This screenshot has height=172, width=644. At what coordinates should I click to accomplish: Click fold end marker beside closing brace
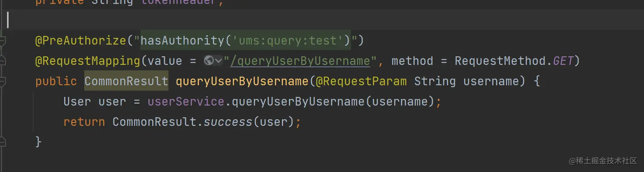pyautogui.click(x=3, y=141)
